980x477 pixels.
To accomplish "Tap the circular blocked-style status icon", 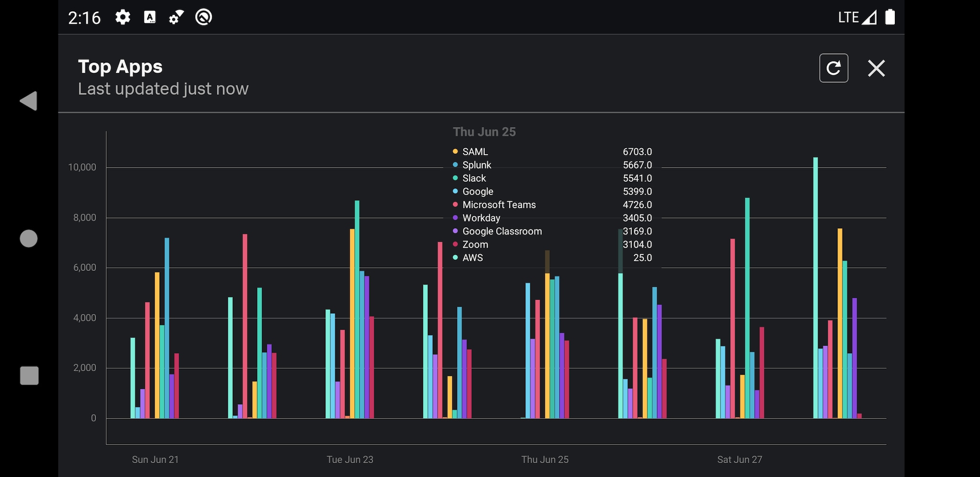I will pyautogui.click(x=204, y=17).
